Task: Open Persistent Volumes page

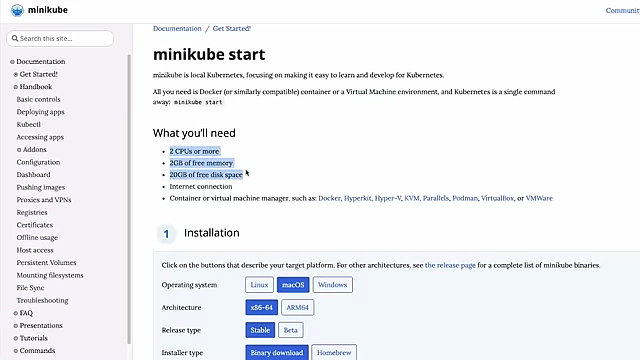Action: tap(47, 262)
